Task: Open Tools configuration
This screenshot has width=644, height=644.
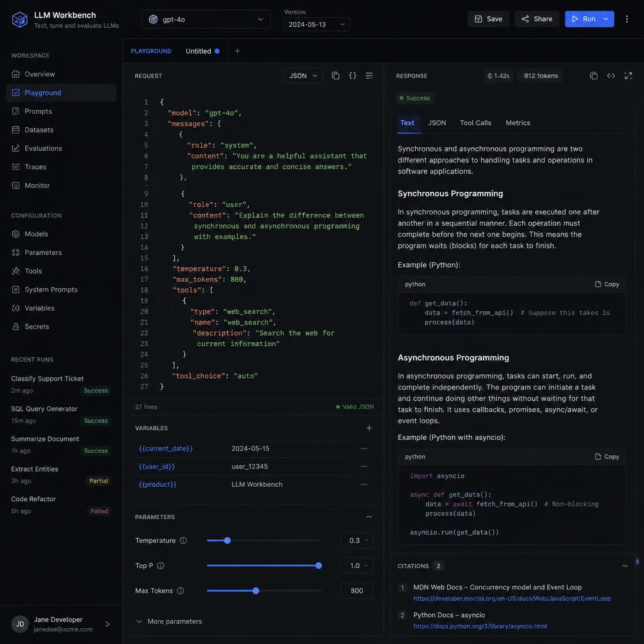Action: coord(61,270)
